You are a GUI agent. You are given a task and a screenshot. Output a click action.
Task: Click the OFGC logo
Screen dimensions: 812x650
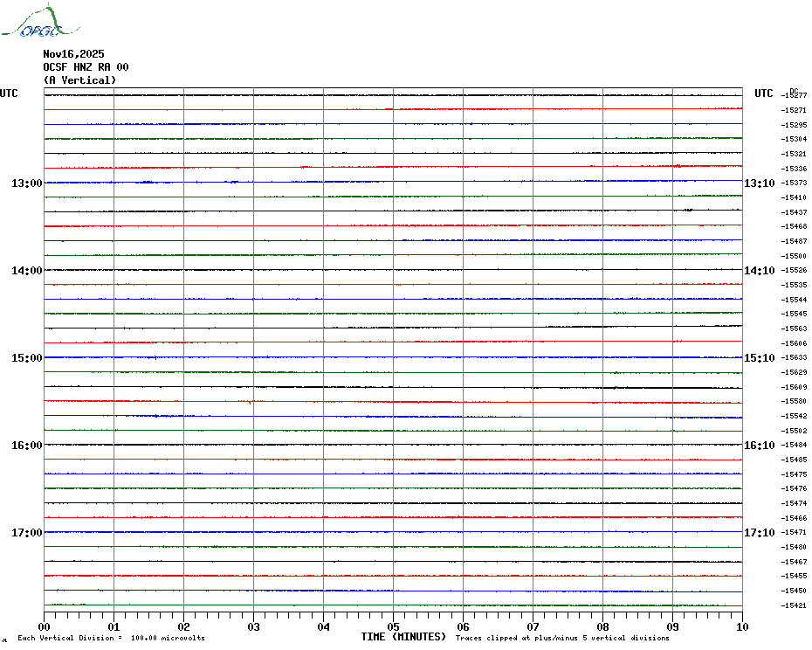(x=41, y=21)
